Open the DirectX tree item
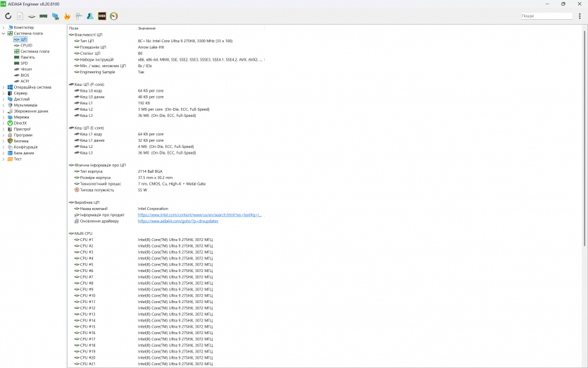Screen dimensions: 588x368 pyautogui.click(x=20, y=123)
